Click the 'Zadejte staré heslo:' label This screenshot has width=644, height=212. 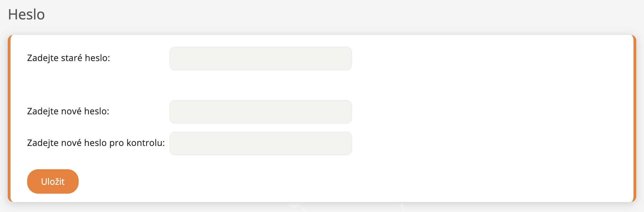coord(68,58)
